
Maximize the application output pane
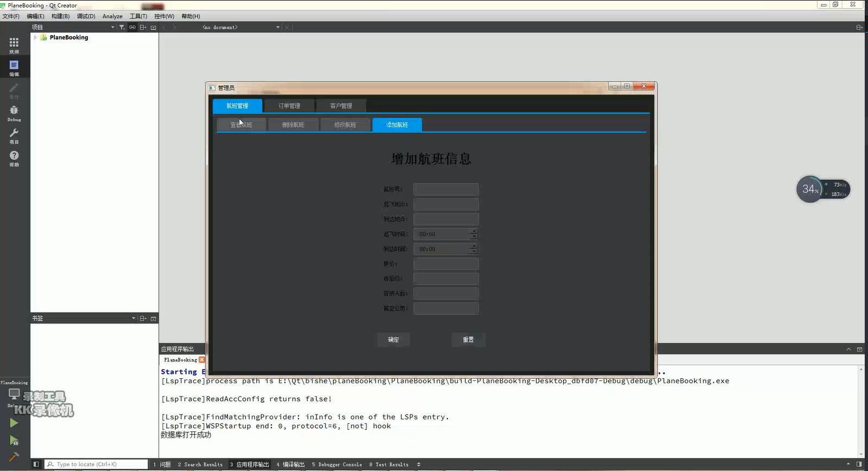coord(859,349)
